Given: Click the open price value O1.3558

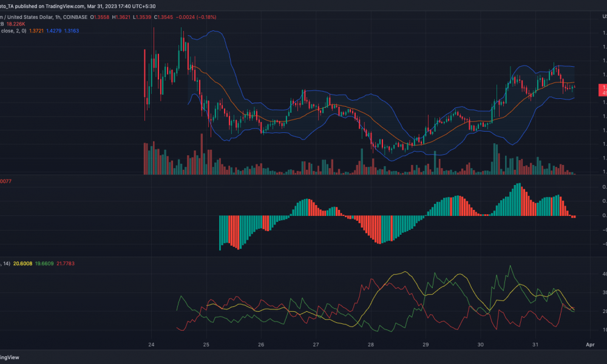Looking at the screenshot, I should [x=100, y=17].
